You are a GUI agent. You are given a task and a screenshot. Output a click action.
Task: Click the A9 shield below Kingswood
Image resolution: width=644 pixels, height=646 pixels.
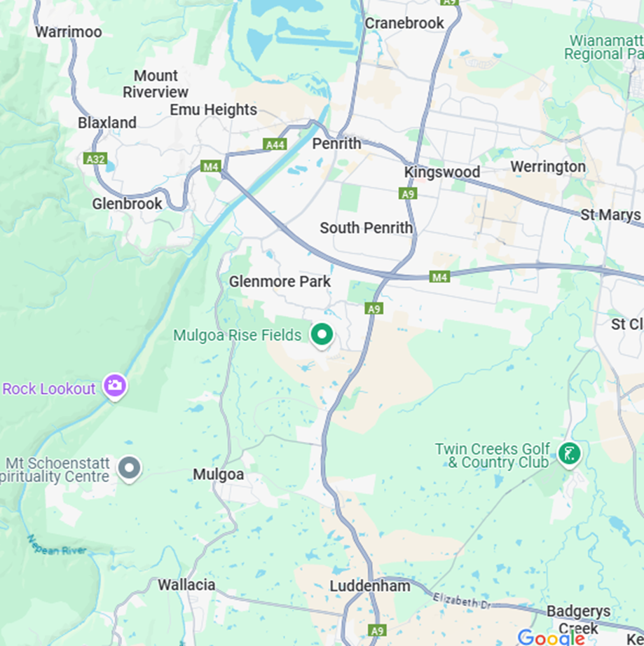pyautogui.click(x=408, y=193)
